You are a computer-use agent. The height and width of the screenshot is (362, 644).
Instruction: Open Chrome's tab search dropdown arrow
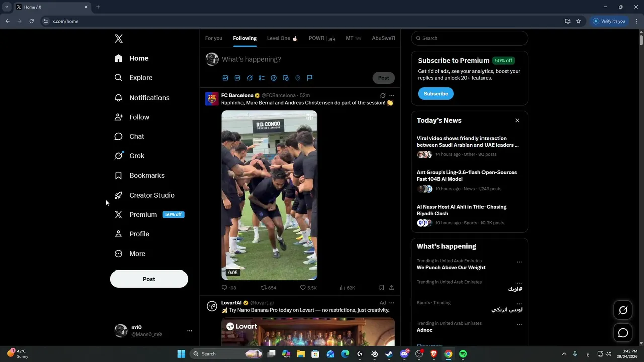pyautogui.click(x=7, y=7)
